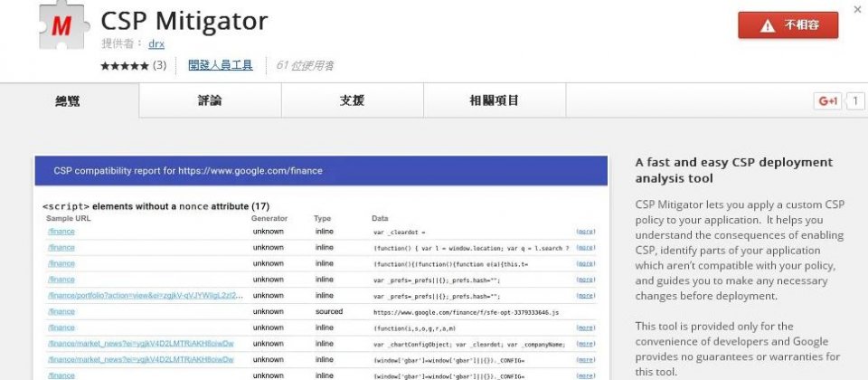The width and height of the screenshot is (868, 380).
Task: Open /finance link in 'var _cleardot =' row
Action: click(x=61, y=232)
